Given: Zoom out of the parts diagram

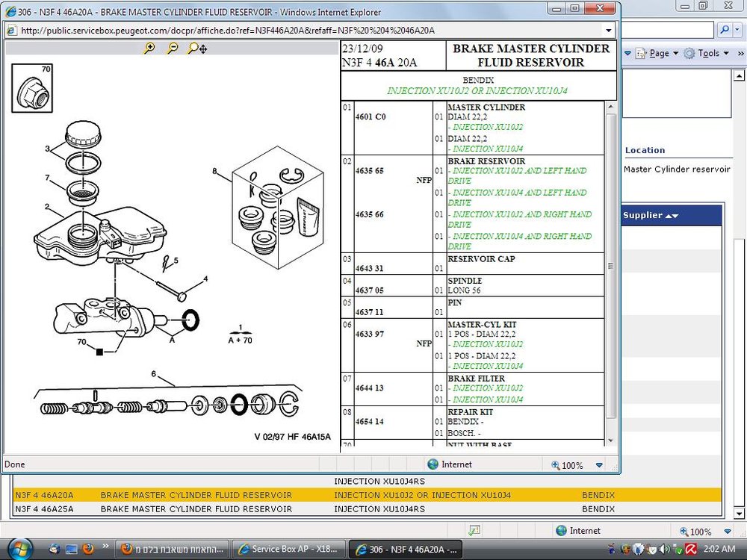Looking at the screenshot, I should 173,48.
